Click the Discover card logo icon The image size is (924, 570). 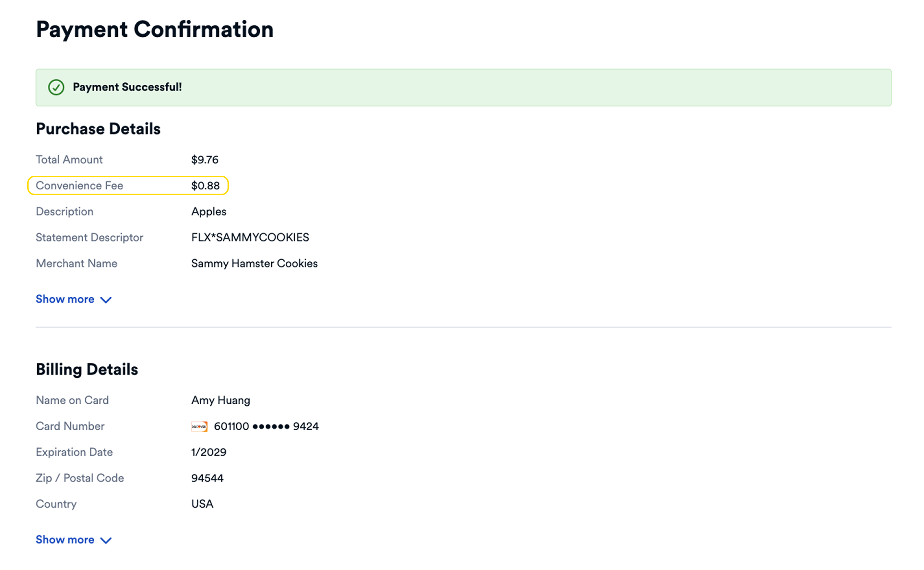[199, 426]
